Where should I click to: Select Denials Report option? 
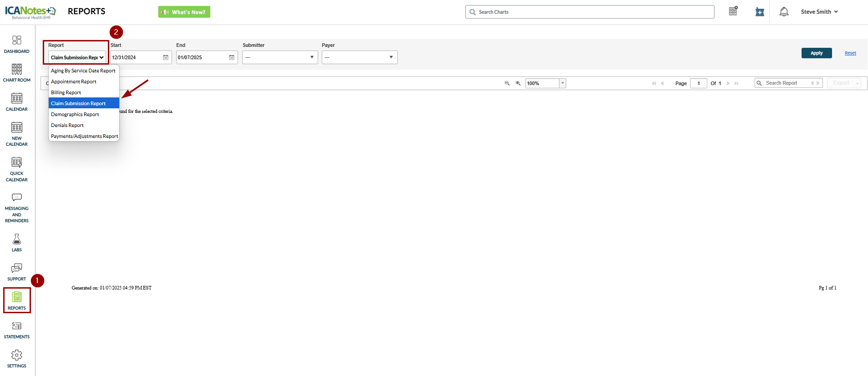84,125
